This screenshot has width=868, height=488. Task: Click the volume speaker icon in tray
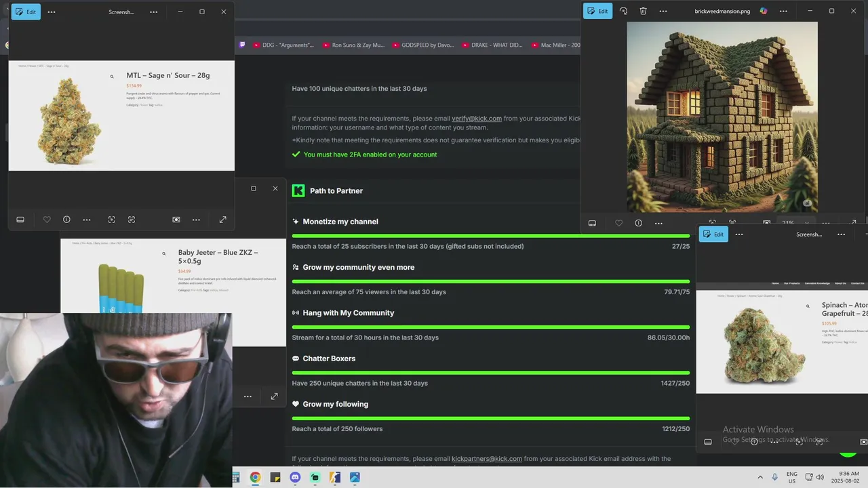point(820,477)
